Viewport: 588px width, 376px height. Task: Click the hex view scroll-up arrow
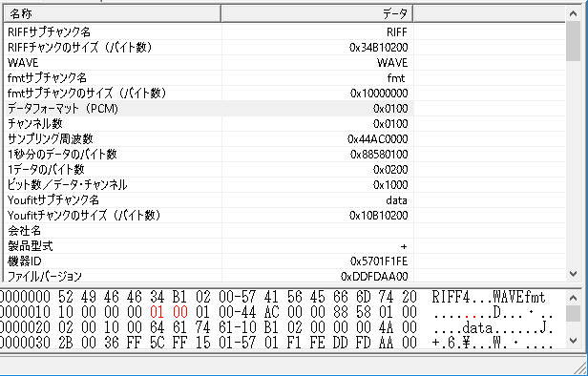(x=573, y=298)
